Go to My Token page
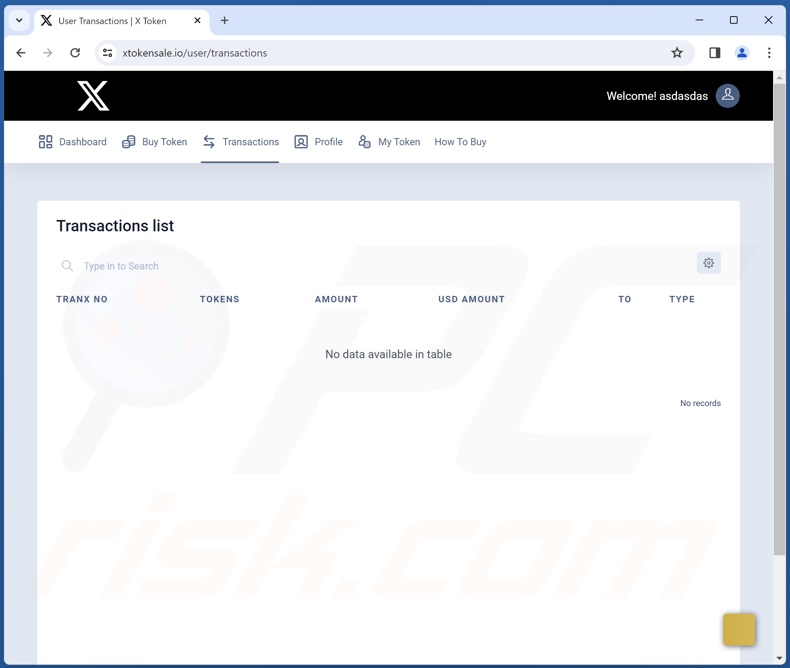 coord(389,142)
